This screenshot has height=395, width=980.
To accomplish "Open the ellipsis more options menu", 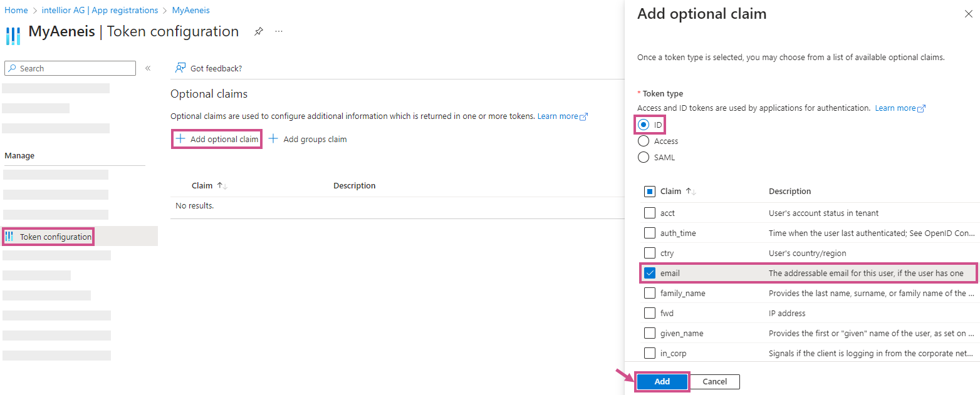I will click(279, 32).
